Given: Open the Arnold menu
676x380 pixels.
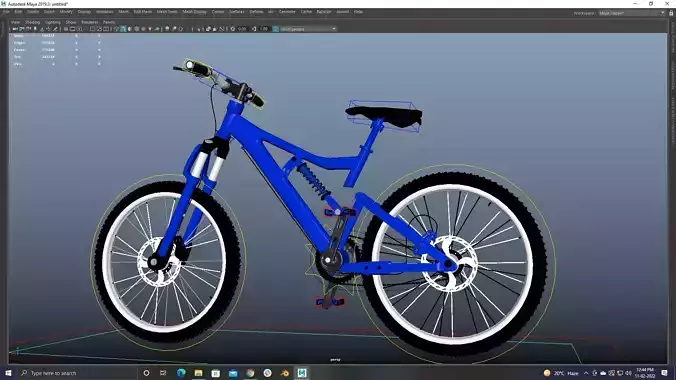Looking at the screenshot, I should coord(342,12).
